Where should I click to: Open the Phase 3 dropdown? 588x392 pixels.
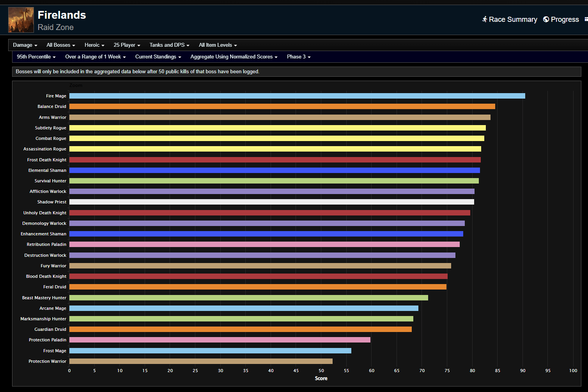click(299, 57)
